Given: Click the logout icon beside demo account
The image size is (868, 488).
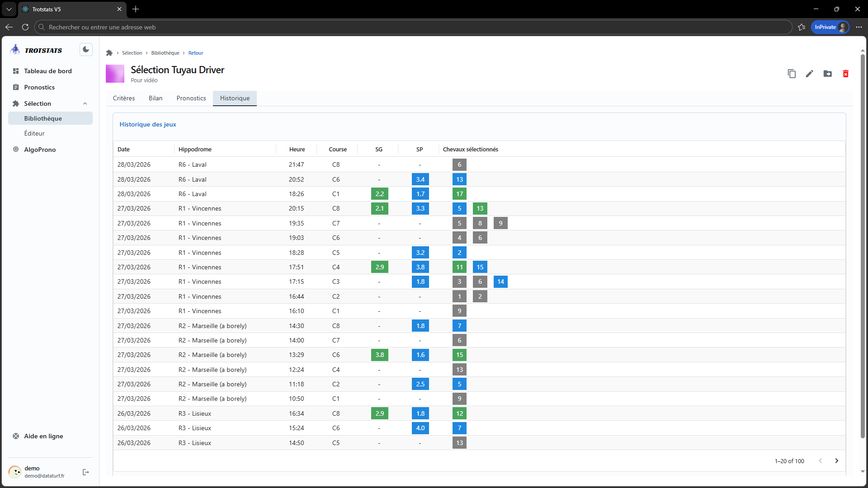Looking at the screenshot, I should click(x=86, y=472).
